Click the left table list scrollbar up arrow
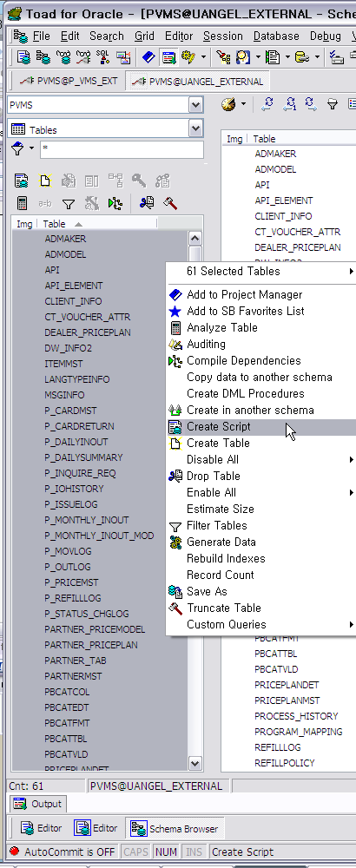The height and width of the screenshot is (868, 356). click(194, 239)
